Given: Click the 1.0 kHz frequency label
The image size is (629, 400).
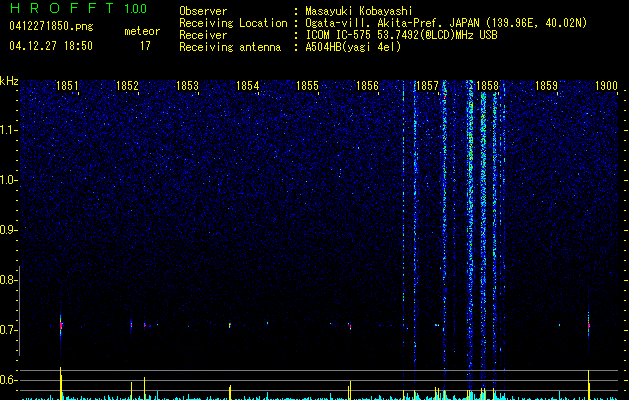Looking at the screenshot, I should (x=8, y=180).
